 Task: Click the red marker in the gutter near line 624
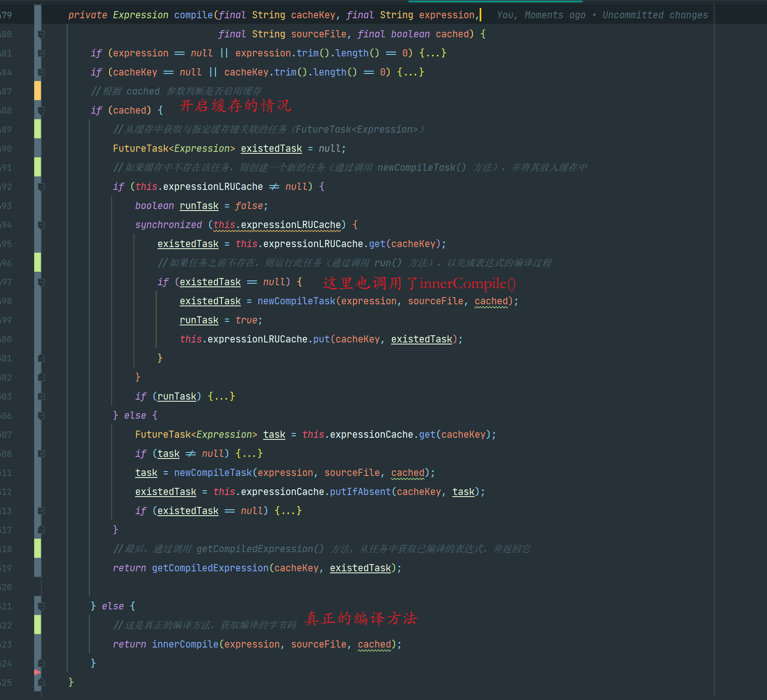[38, 673]
